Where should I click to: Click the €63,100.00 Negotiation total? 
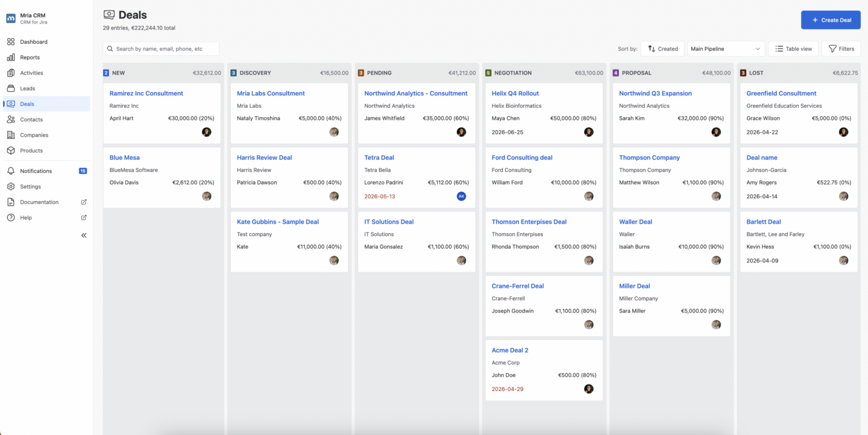click(589, 73)
